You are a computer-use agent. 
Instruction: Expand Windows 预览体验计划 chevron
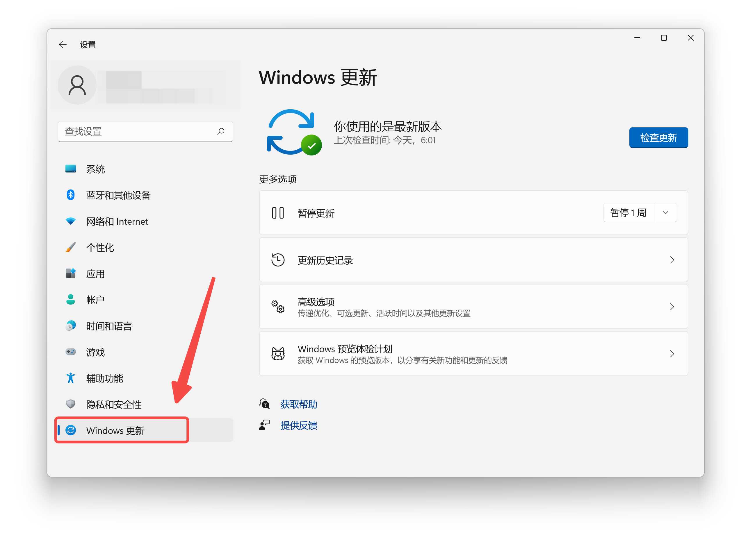tap(672, 353)
